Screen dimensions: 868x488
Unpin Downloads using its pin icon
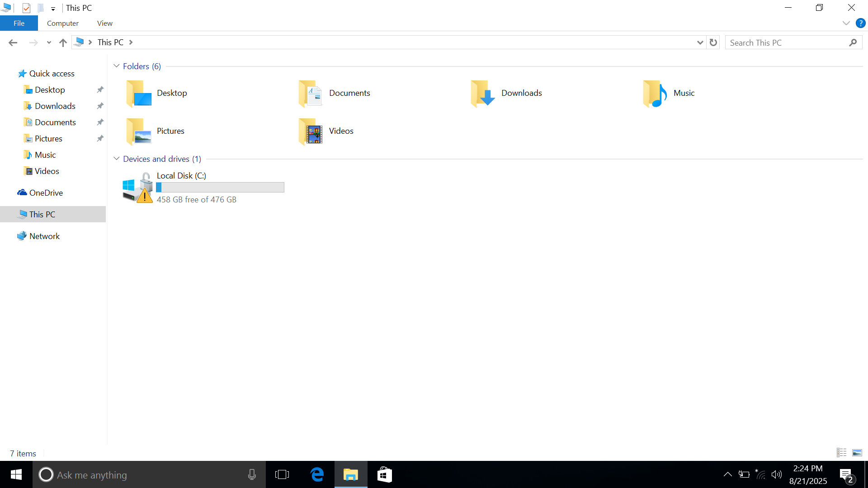[x=100, y=106]
